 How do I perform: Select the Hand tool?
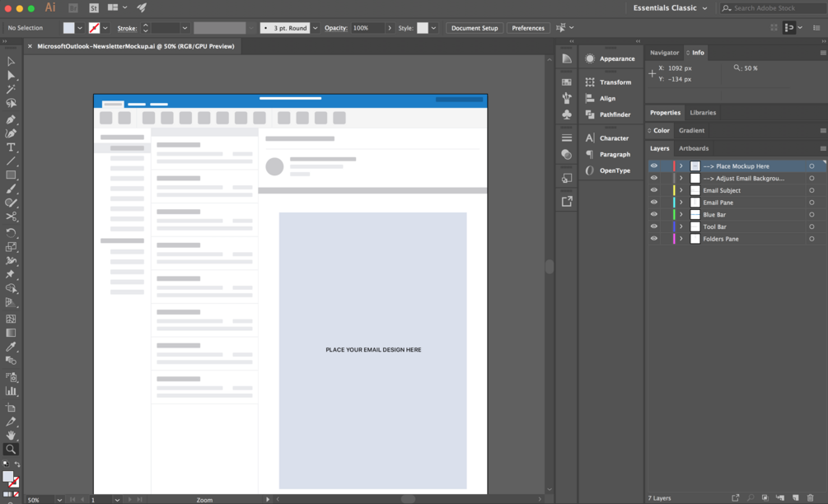(11, 436)
